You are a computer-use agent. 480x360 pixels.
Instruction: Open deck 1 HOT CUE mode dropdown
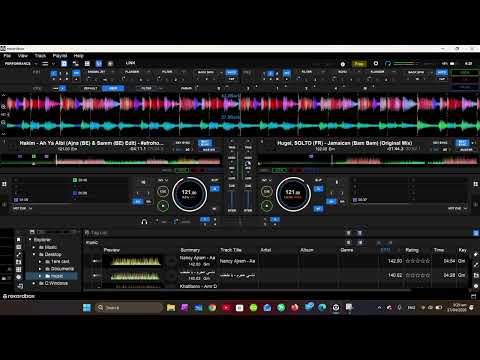pos(22,208)
